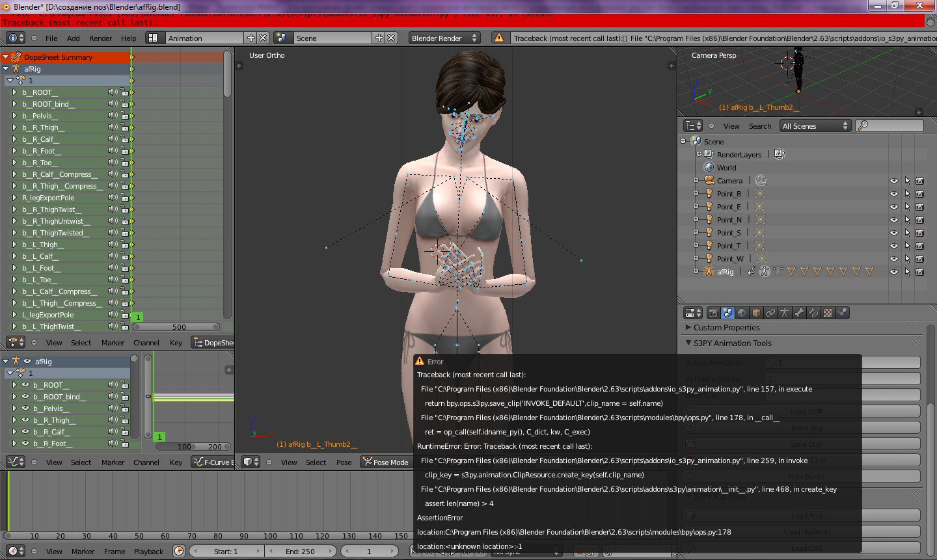Collapse the S3PY Animation Tools panel
Screen dimensions: 937x560
tap(688, 343)
